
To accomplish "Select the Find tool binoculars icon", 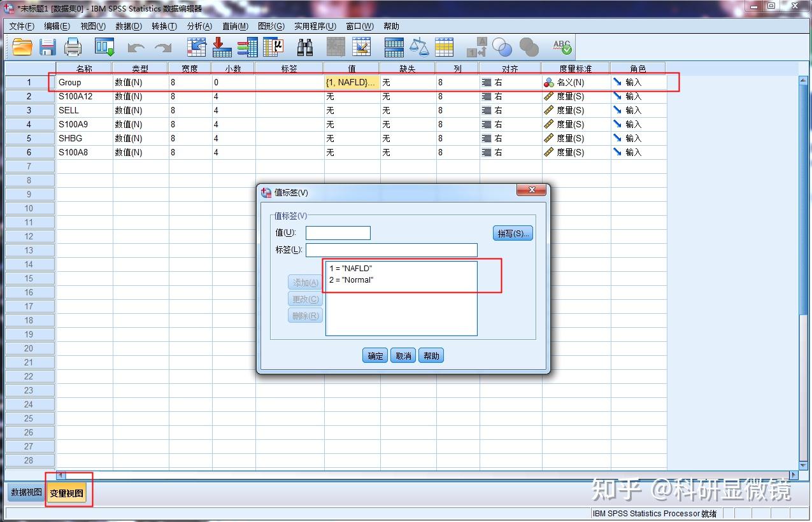I will 304,46.
